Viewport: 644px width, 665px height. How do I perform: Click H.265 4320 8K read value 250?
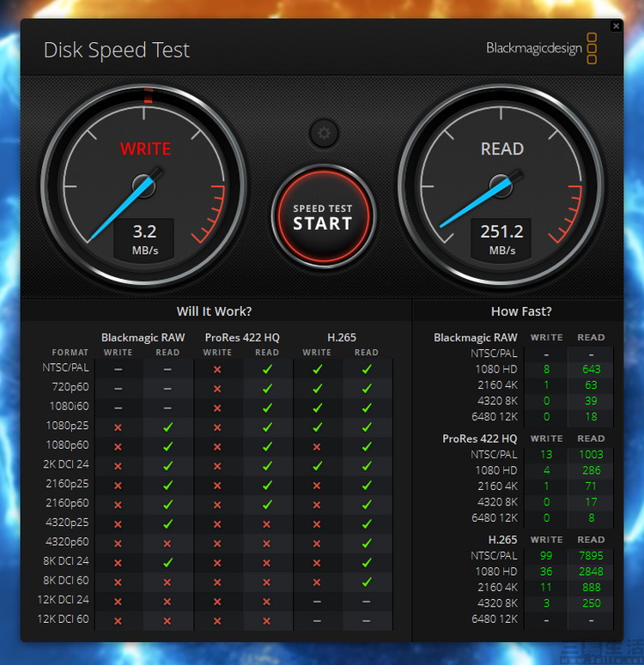591,603
